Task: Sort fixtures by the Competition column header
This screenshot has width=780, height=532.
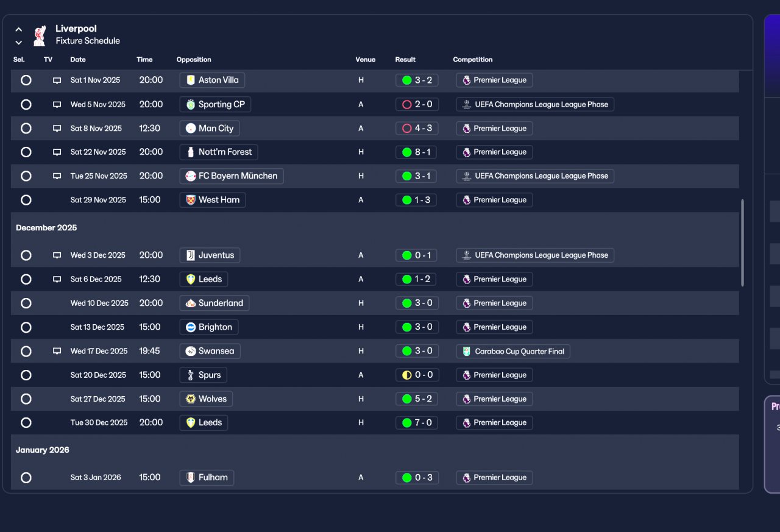Action: 473,60
